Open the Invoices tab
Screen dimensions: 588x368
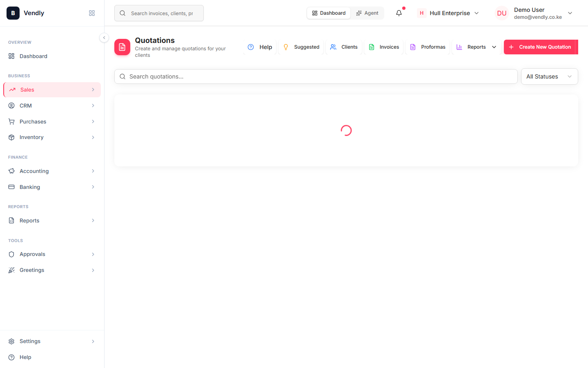pyautogui.click(x=384, y=47)
